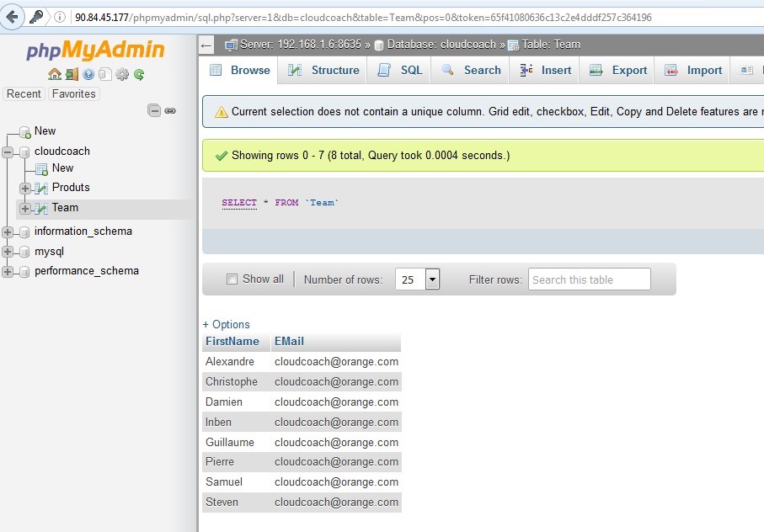This screenshot has height=532, width=764.
Task: Open the Import tab
Action: [692, 70]
